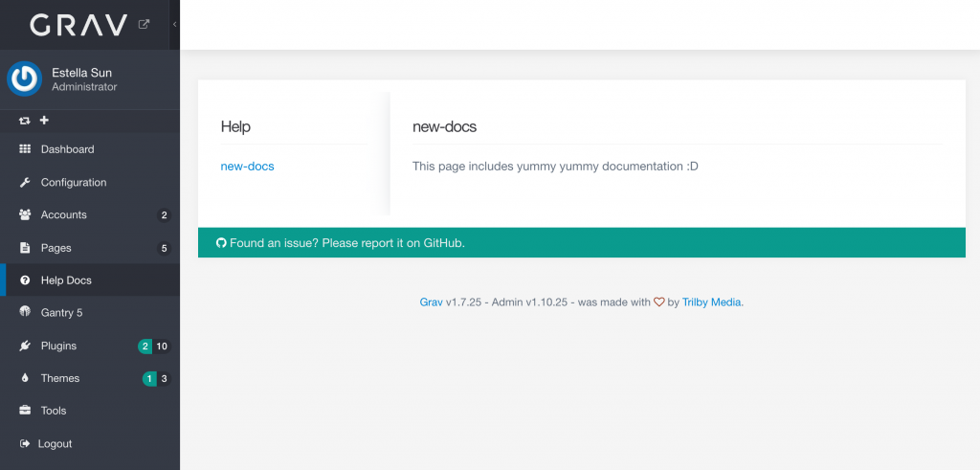Click the Logout sign-out icon
The image size is (980, 470).
pos(25,443)
